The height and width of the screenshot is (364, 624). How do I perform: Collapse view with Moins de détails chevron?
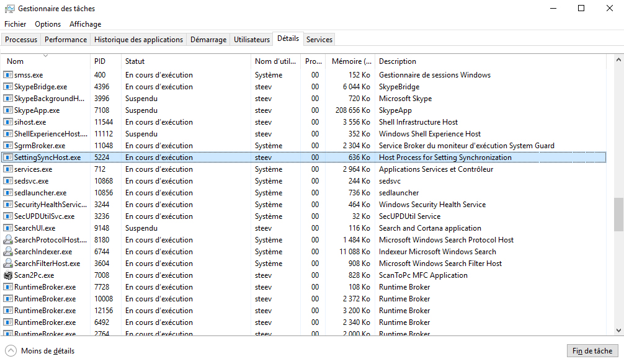[11, 351]
